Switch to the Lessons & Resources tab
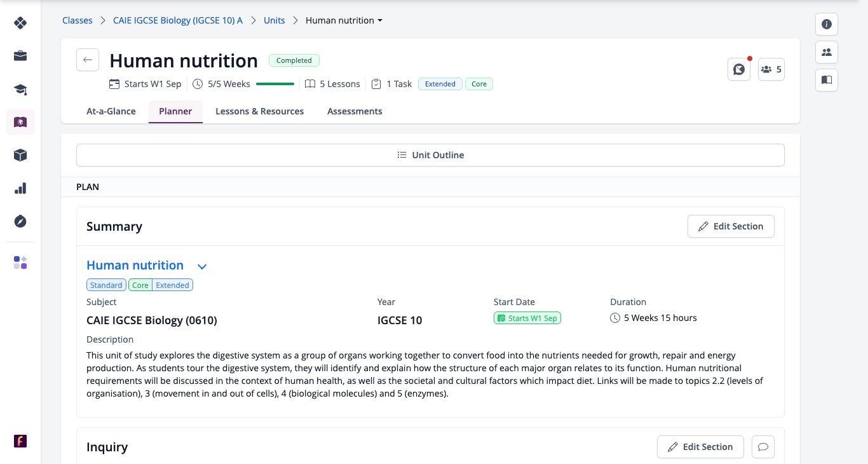Viewport: 868px width, 464px height. [259, 111]
